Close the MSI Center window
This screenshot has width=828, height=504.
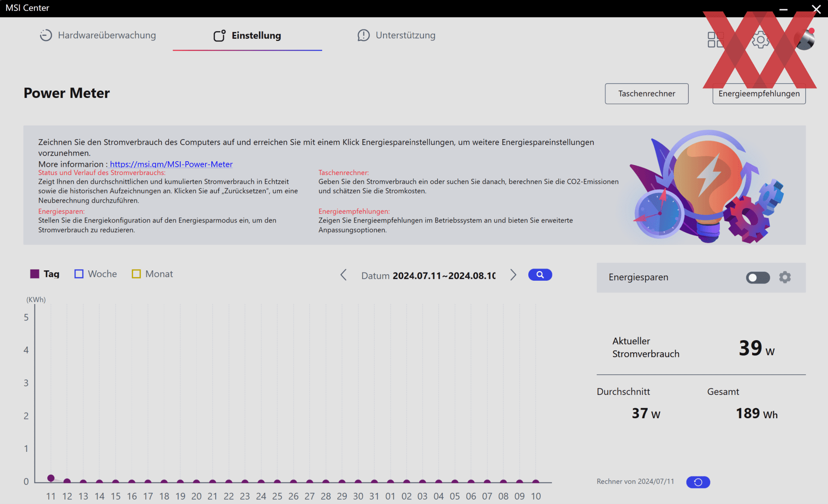[816, 9]
